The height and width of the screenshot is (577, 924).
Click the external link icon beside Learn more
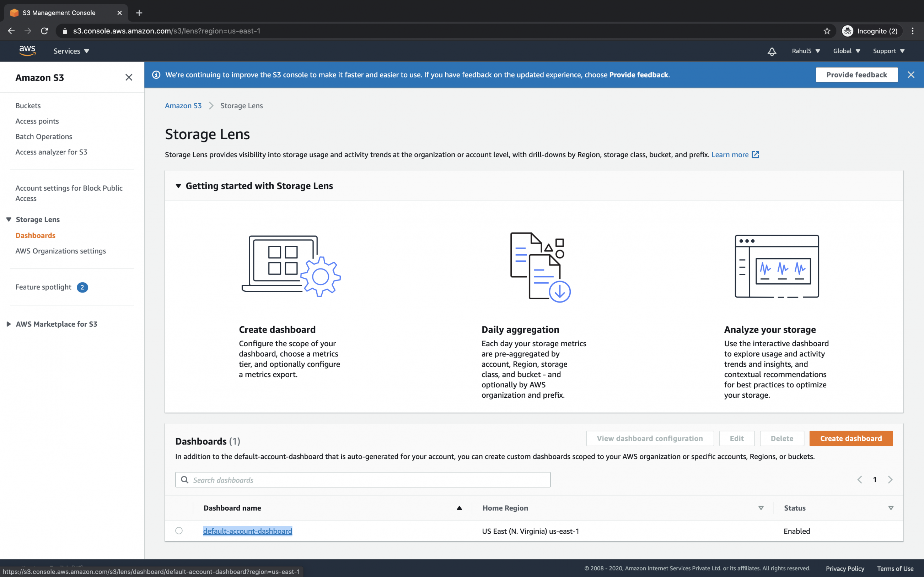[755, 154]
